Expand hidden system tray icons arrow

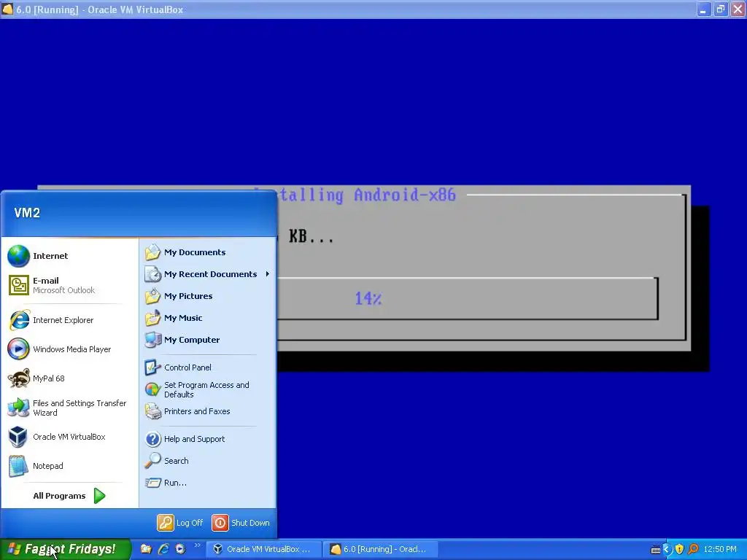pyautogui.click(x=667, y=550)
